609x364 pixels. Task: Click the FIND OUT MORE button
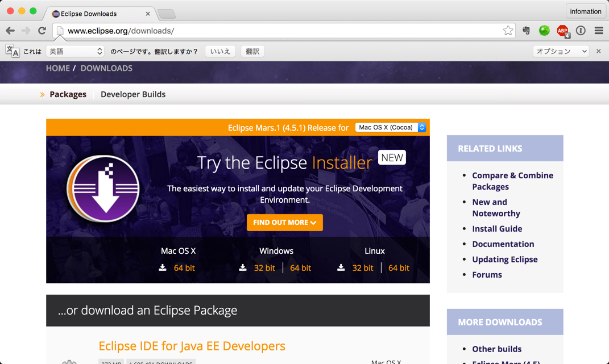(285, 223)
